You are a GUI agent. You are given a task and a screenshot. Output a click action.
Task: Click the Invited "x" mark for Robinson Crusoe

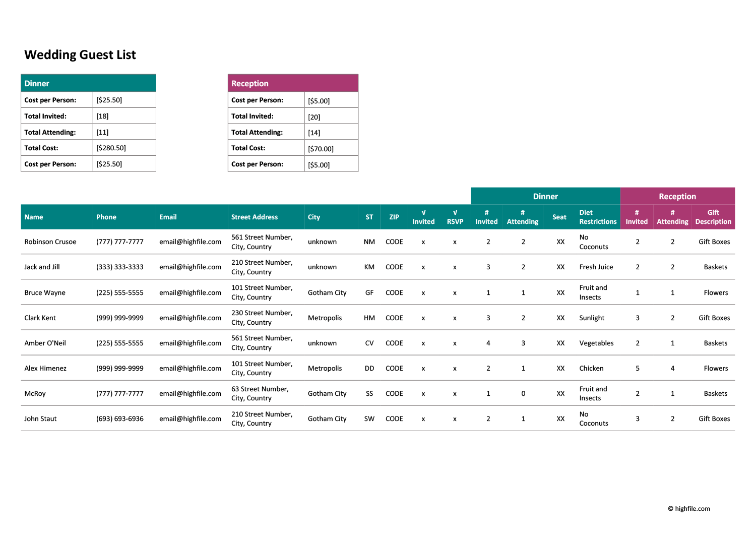423,242
